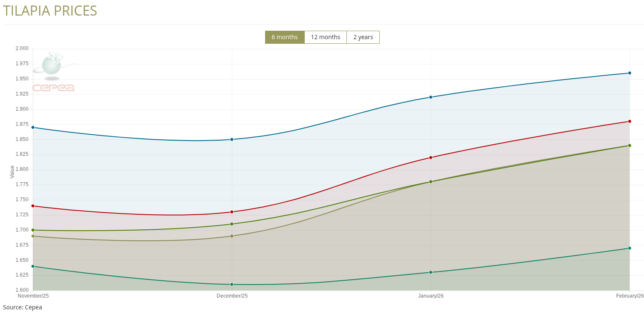Switch chart to 12 months view
The height and width of the screenshot is (314, 644).
(325, 37)
